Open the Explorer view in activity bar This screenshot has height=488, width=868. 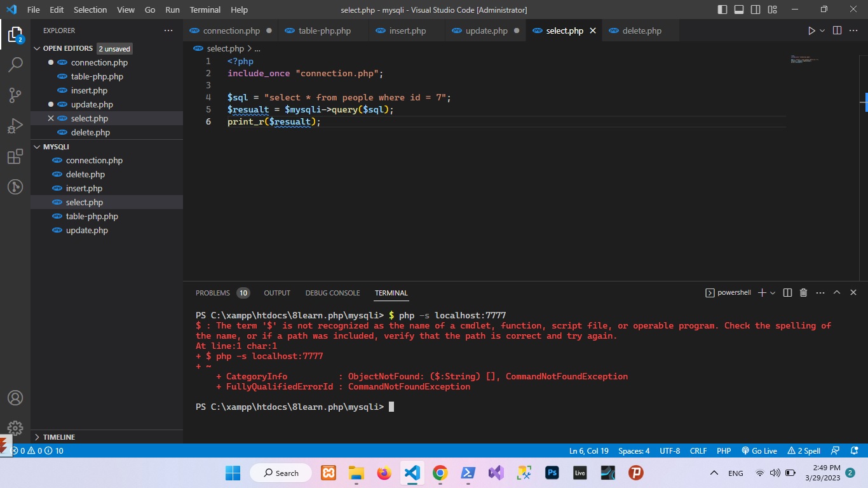[x=15, y=34]
